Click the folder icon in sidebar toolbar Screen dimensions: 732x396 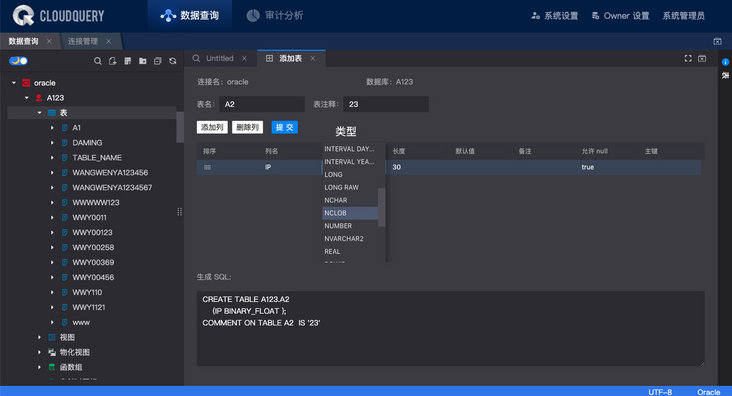(143, 61)
